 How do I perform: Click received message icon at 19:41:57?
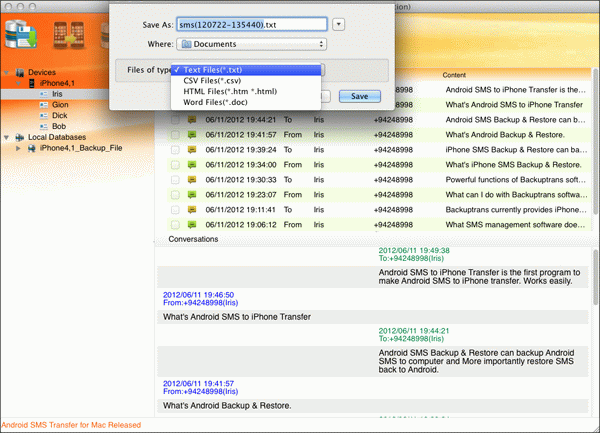[192, 135]
